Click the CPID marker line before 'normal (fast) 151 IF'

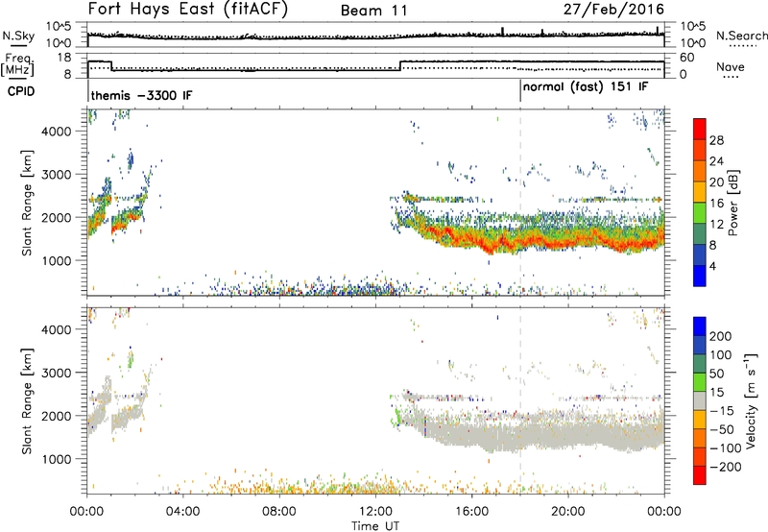pos(520,91)
